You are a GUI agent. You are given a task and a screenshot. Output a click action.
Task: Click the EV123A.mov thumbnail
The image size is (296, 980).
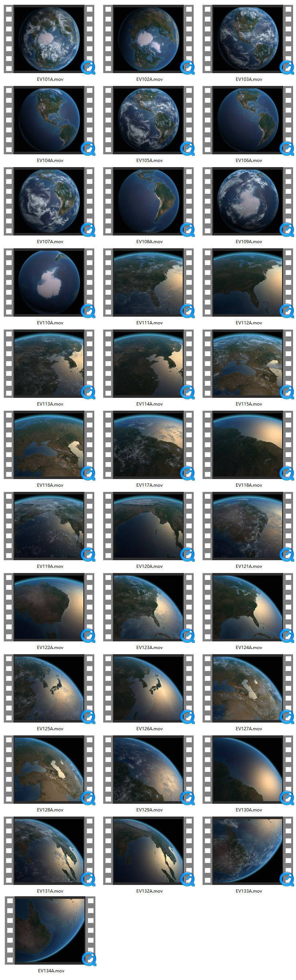148,607
